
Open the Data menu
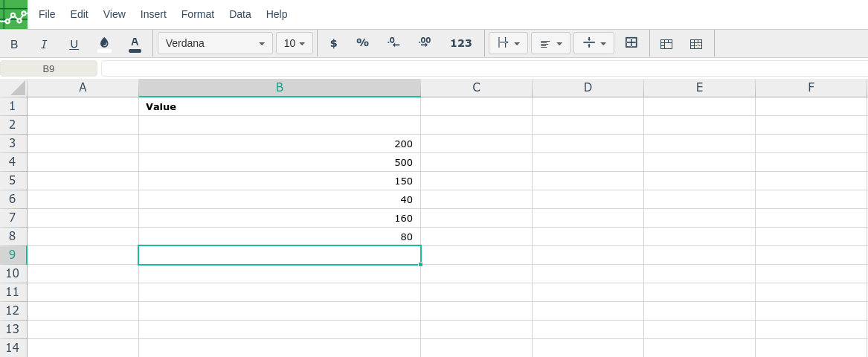click(240, 14)
